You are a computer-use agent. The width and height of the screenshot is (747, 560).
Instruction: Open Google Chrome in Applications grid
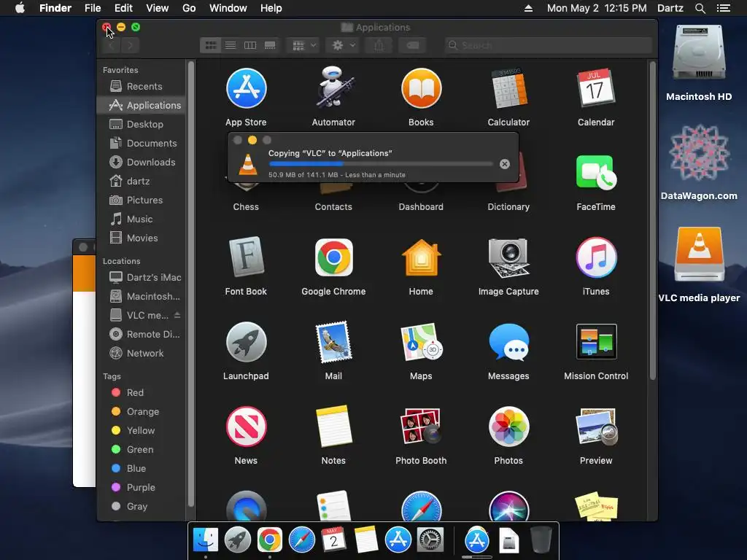tap(333, 257)
